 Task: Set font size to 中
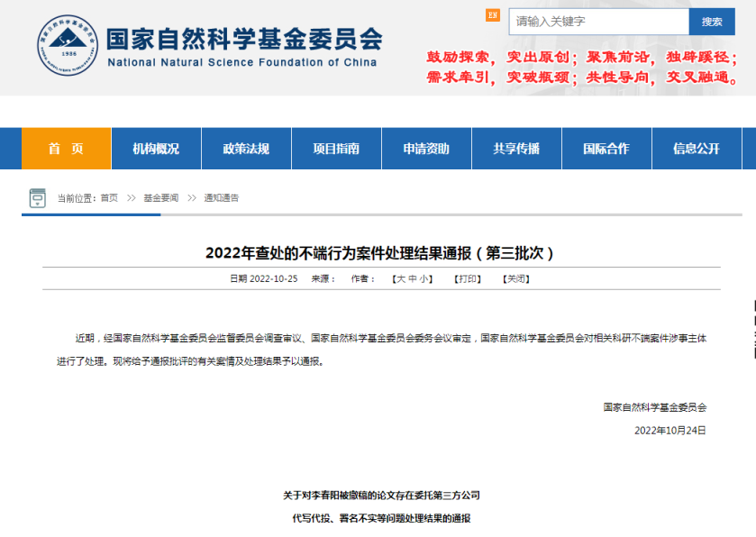[x=413, y=278]
